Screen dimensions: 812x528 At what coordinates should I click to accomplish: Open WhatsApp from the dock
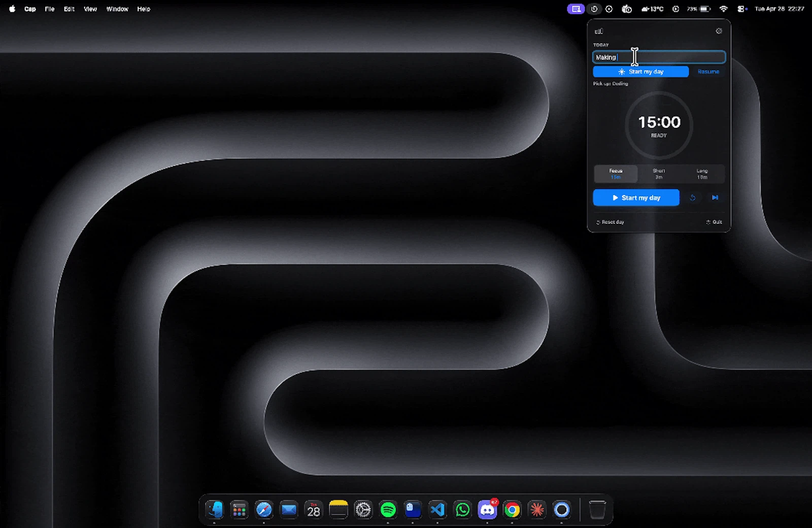462,509
